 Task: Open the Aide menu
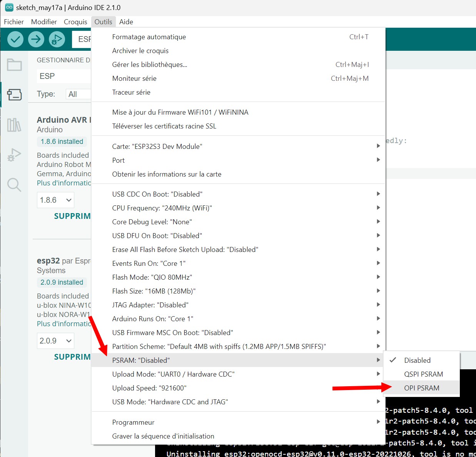pos(126,22)
